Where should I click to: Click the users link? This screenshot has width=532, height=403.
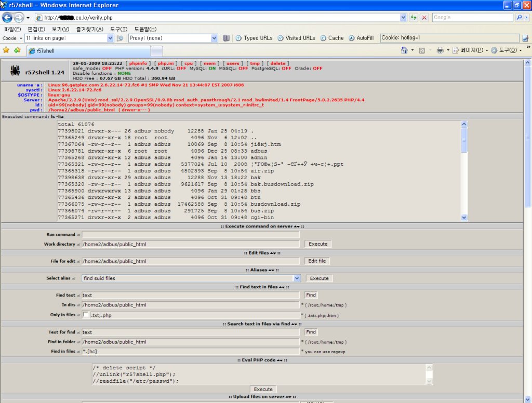pyautogui.click(x=233, y=63)
